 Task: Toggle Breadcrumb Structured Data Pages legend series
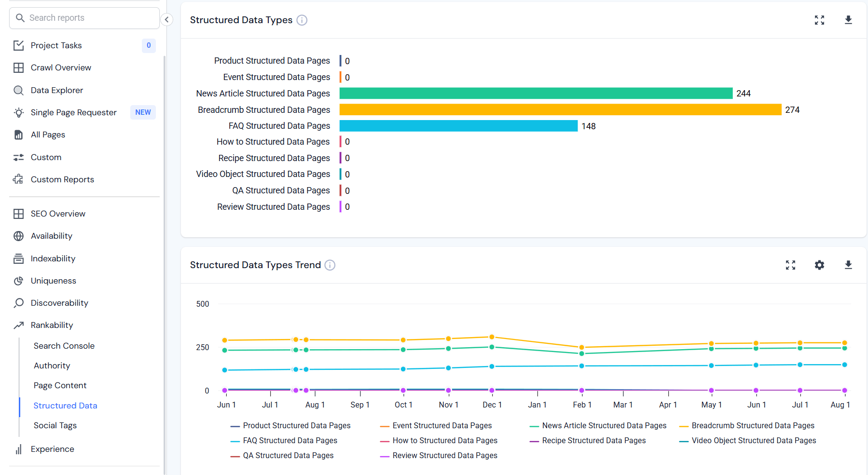click(747, 425)
